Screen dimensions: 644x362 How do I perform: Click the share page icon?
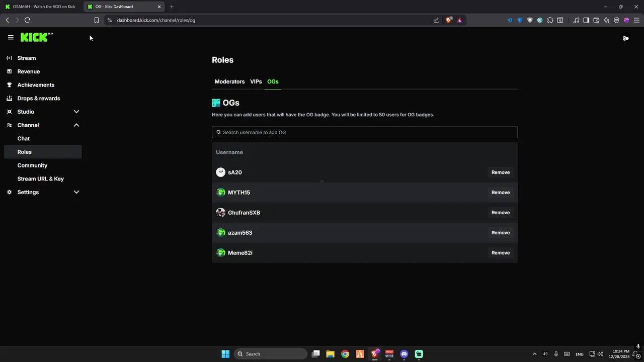pyautogui.click(x=436, y=20)
